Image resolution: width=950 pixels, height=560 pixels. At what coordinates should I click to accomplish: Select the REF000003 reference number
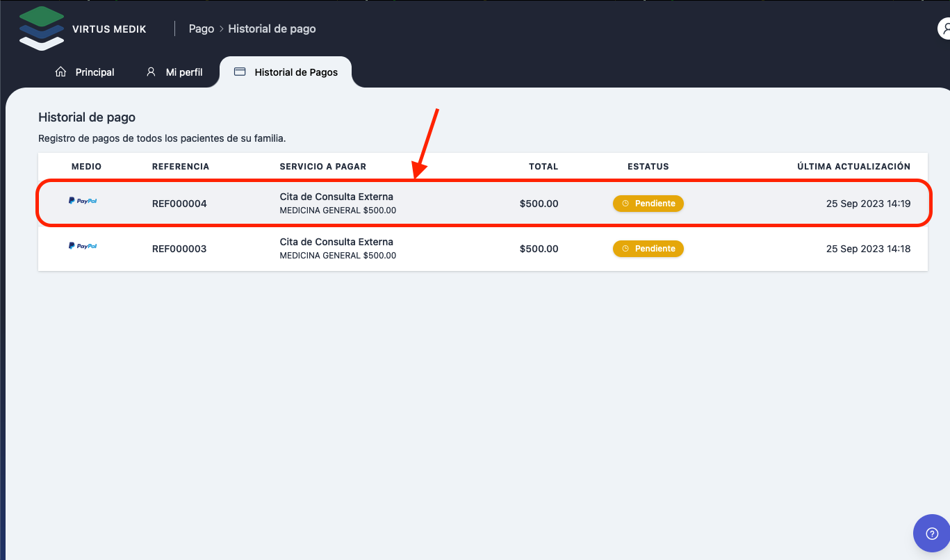[x=179, y=249]
